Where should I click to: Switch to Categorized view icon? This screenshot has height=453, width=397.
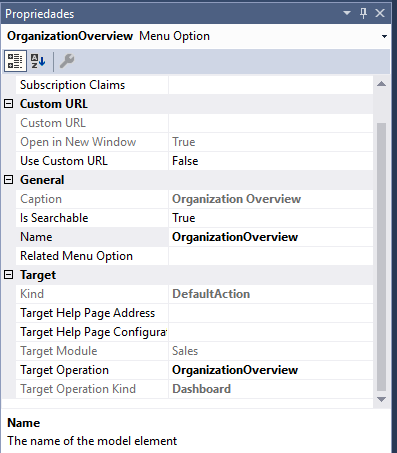(x=15, y=61)
